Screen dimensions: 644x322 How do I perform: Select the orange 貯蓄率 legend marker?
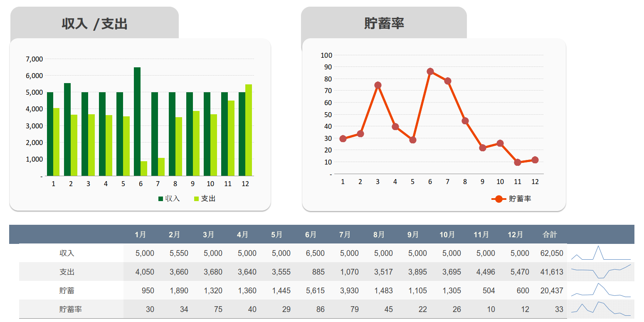(498, 199)
